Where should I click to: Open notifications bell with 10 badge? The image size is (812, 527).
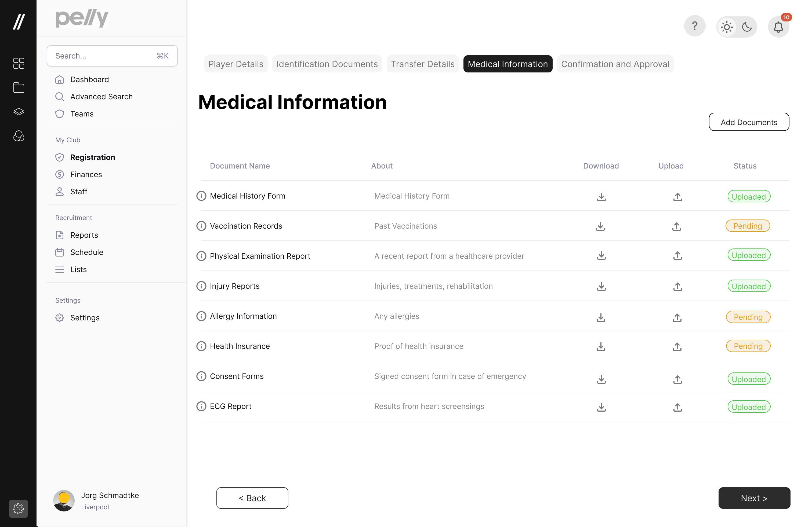[x=778, y=27]
